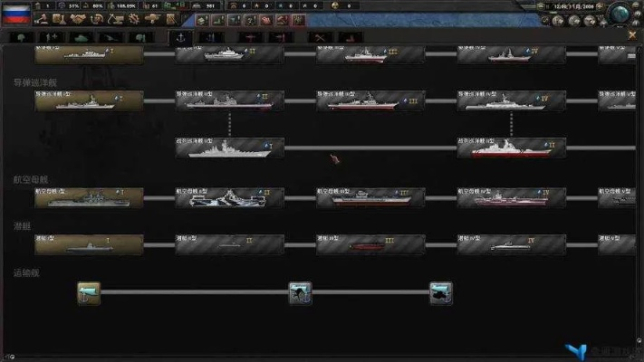
Task: Choose Missile Cruiser III research item
Action: [370, 100]
